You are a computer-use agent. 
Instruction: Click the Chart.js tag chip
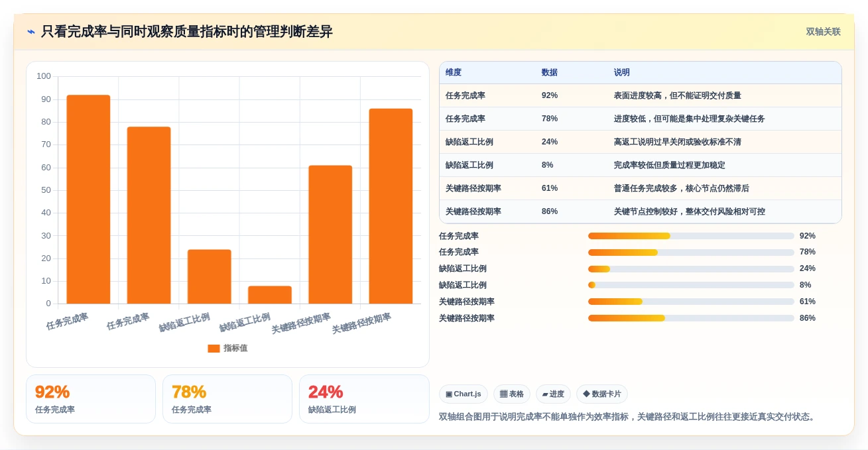464,394
